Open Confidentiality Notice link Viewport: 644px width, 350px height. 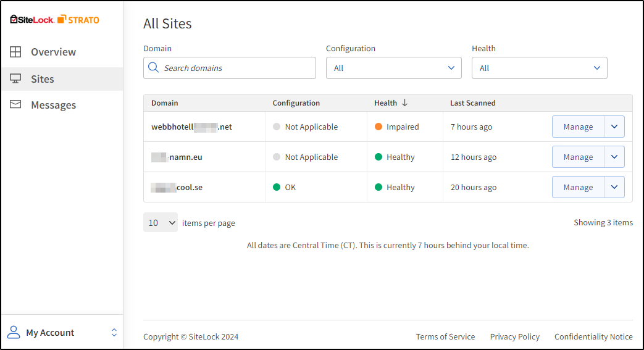point(593,336)
